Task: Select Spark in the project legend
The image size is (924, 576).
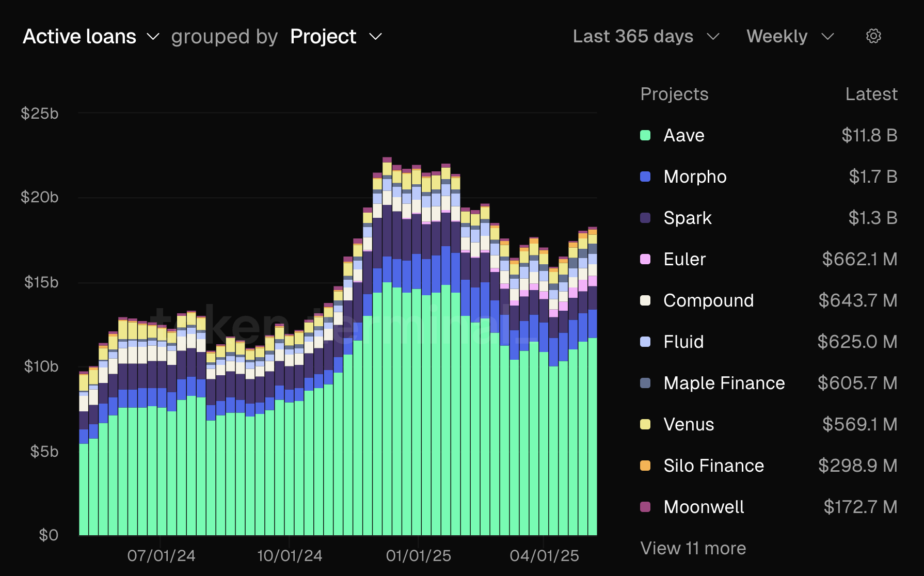Action: pos(688,218)
